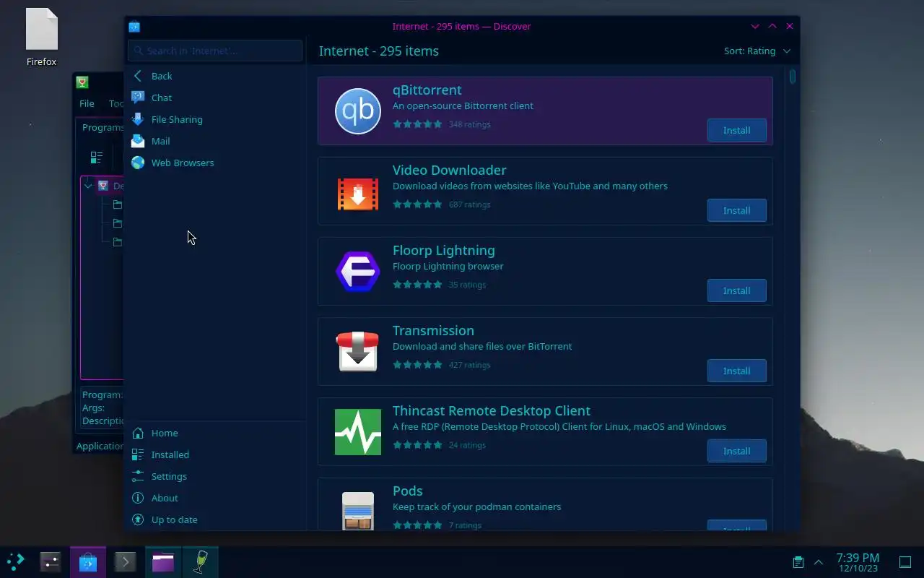Screen dimensions: 924x578
Task: Open the clipboard tray icon
Action: 798,562
